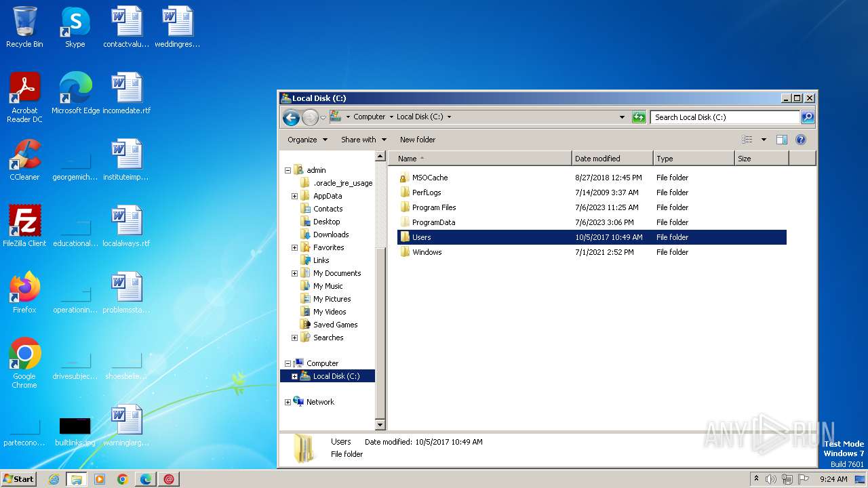
Task: Click the Explorer Back button
Action: click(291, 117)
